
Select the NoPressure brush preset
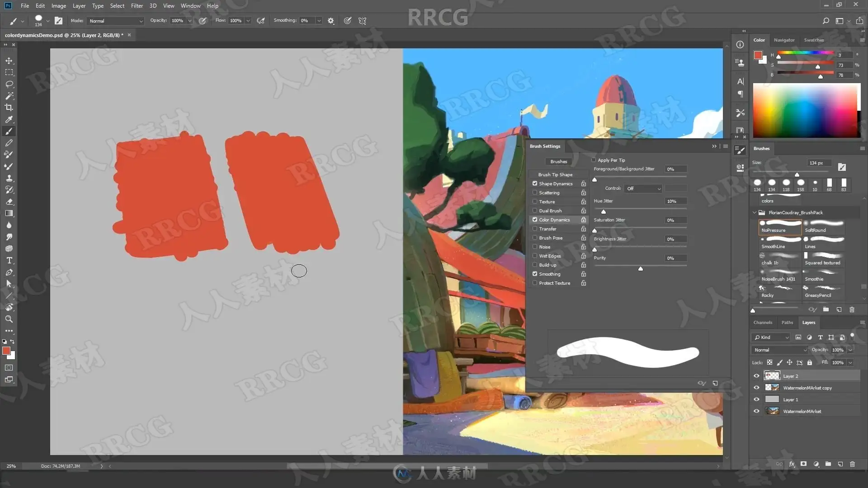tap(780, 226)
